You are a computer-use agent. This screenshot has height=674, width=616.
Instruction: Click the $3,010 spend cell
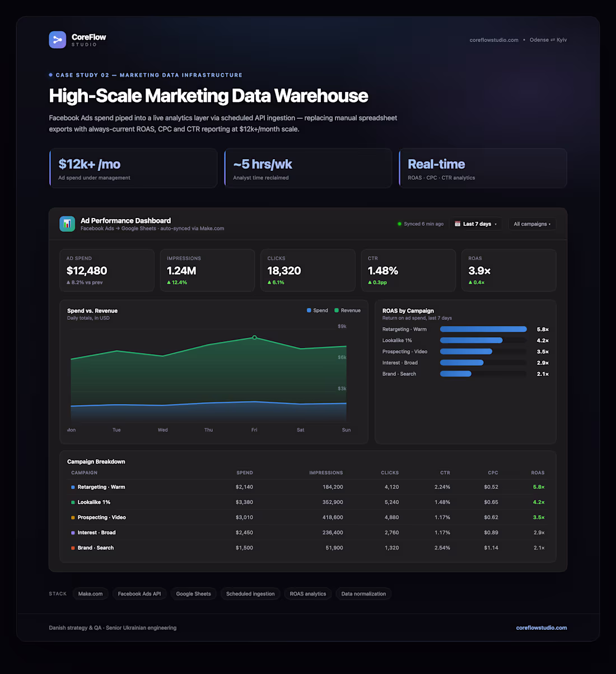(x=244, y=518)
